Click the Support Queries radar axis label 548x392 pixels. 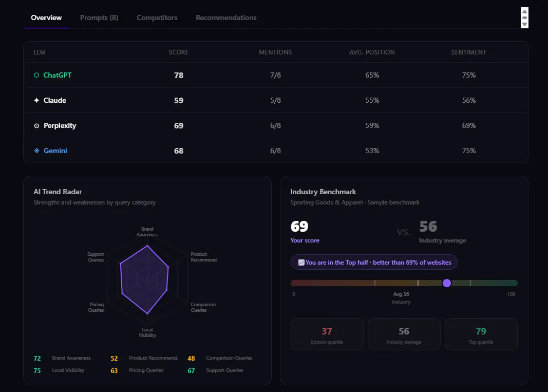(x=96, y=257)
